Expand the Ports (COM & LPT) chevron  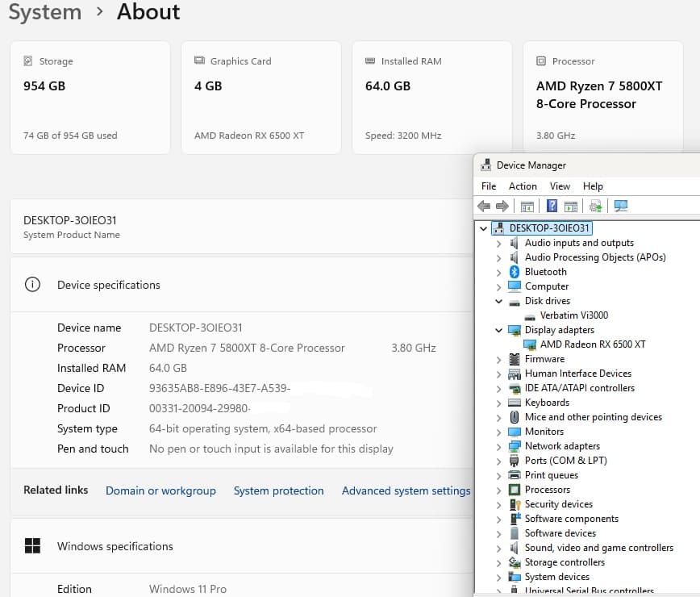[498, 461]
